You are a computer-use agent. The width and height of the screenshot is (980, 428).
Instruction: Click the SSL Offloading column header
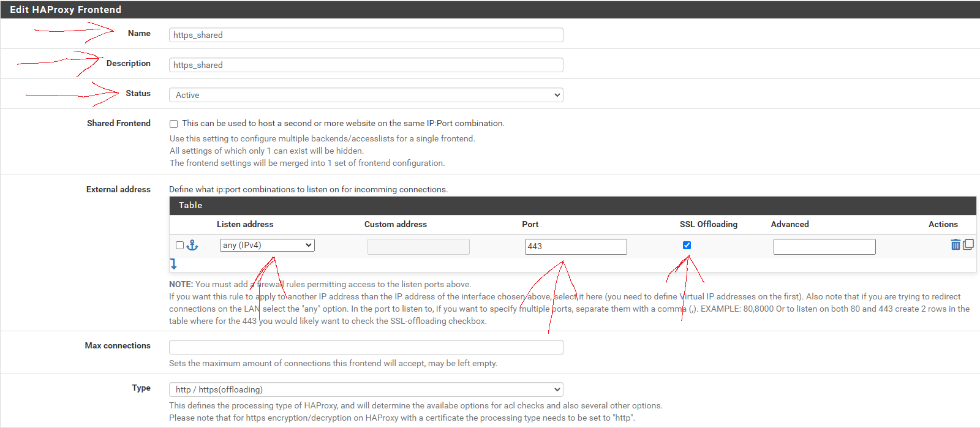tap(709, 224)
